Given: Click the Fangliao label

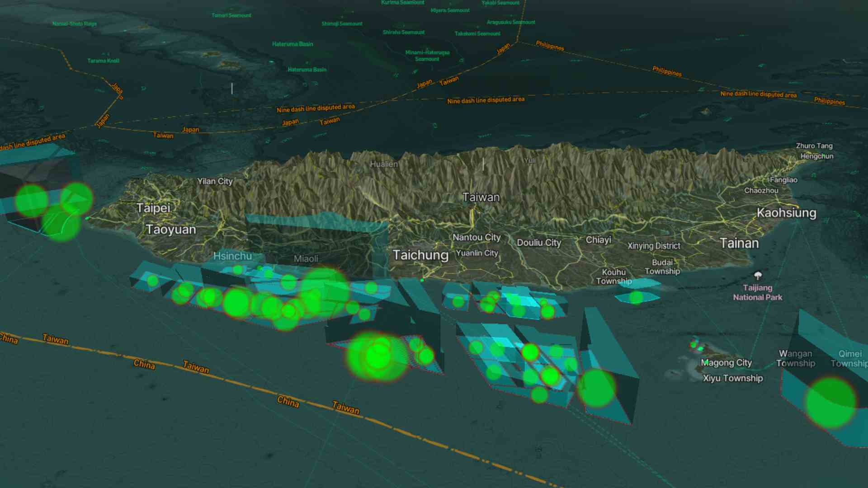Looking at the screenshot, I should (783, 180).
